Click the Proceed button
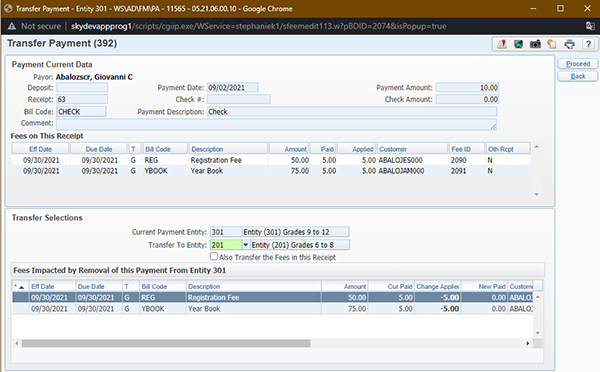The height and width of the screenshot is (372, 600). pyautogui.click(x=578, y=64)
